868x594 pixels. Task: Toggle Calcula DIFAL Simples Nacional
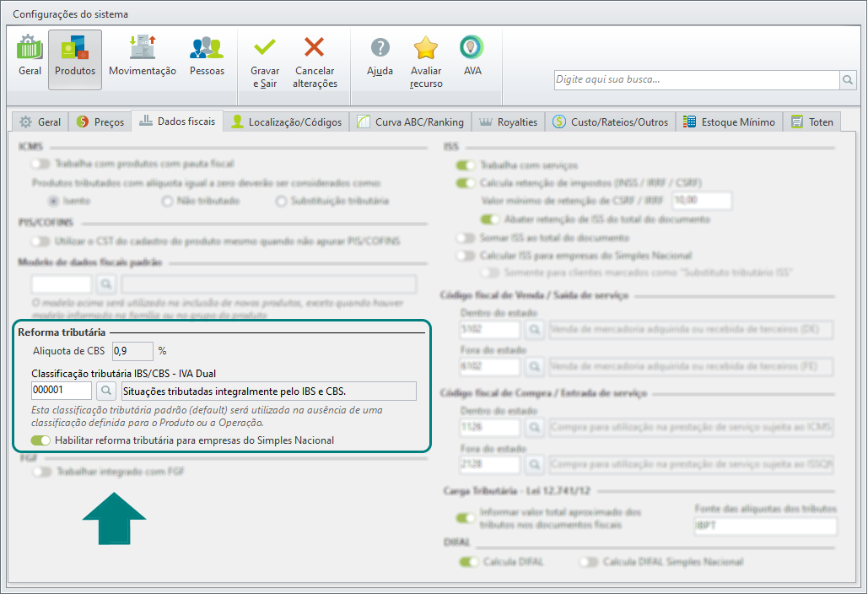[589, 563]
